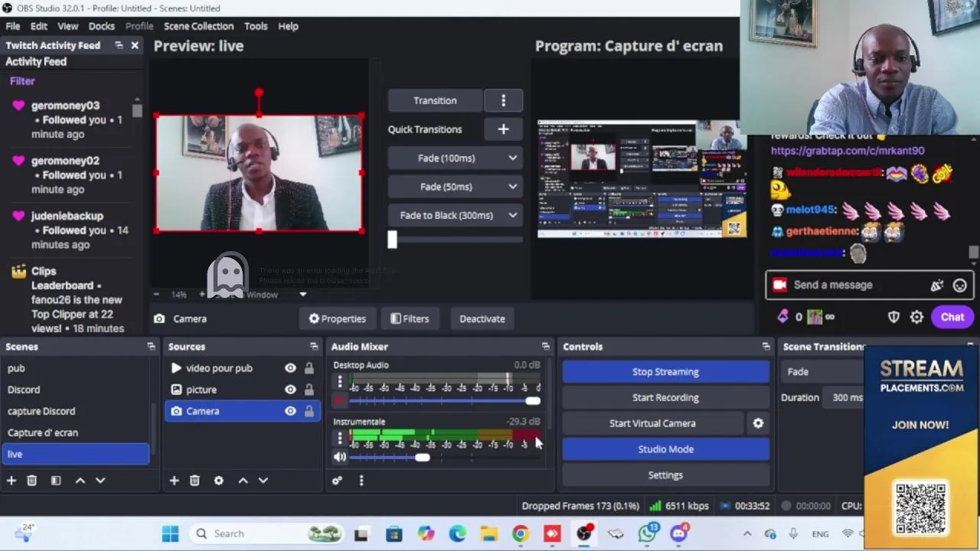Expand Fade (100ms) quick transition dropdown
Viewport: 980px width, 551px height.
pyautogui.click(x=512, y=158)
